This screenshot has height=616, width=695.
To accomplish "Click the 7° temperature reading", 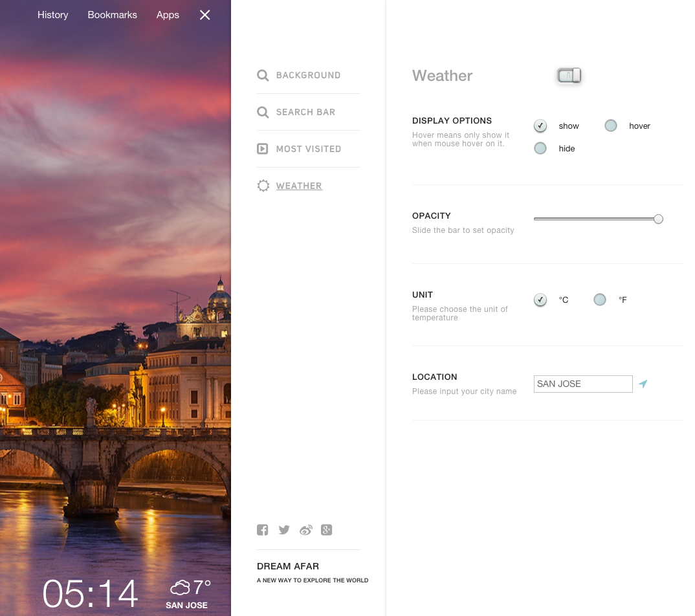I will tap(202, 587).
